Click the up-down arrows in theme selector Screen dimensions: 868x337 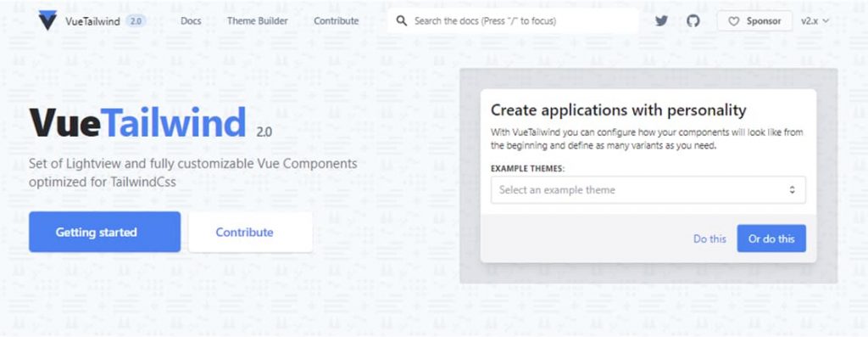click(x=793, y=190)
